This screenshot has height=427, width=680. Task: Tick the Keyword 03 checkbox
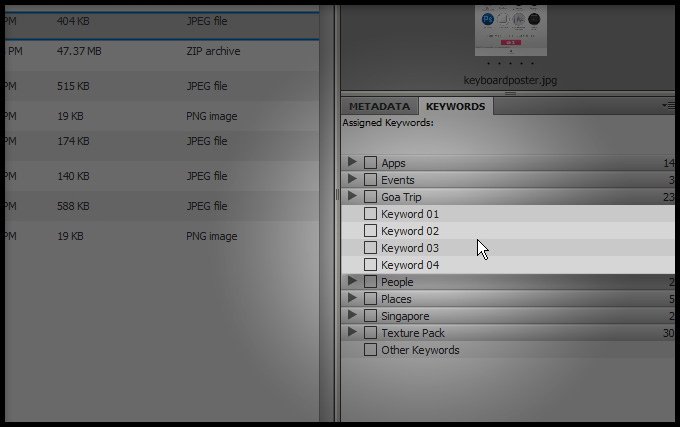[370, 248]
